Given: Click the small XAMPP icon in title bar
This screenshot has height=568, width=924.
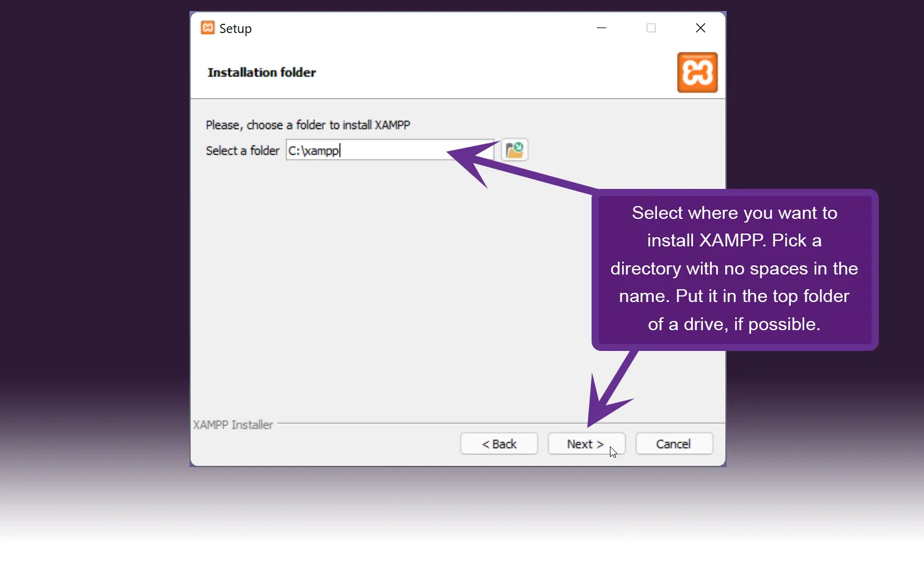Looking at the screenshot, I should coord(208,28).
